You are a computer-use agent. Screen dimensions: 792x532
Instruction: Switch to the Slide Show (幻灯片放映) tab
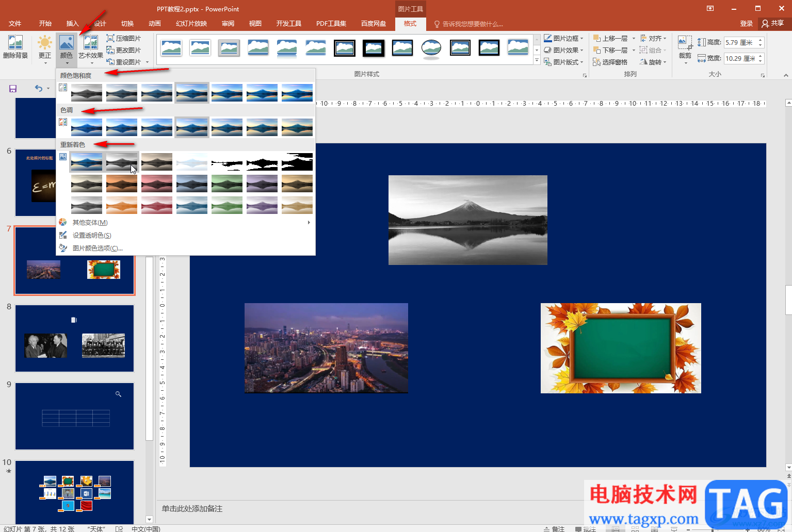[x=191, y=24]
